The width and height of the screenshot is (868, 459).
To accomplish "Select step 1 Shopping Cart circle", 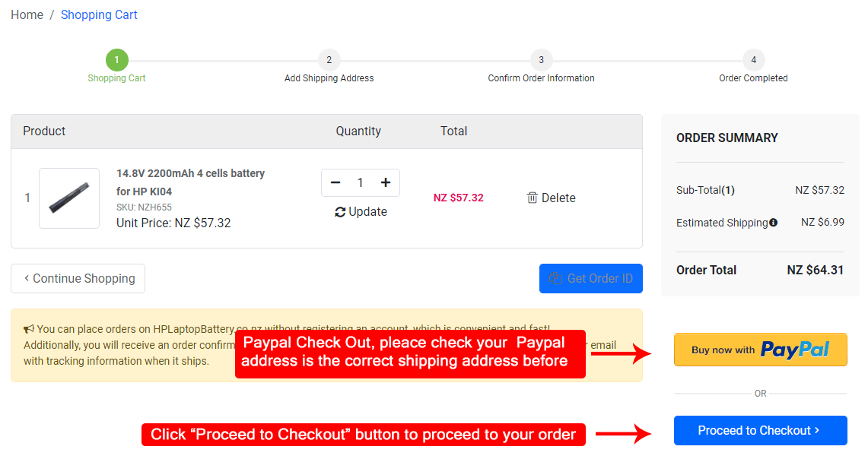I will pos(116,60).
